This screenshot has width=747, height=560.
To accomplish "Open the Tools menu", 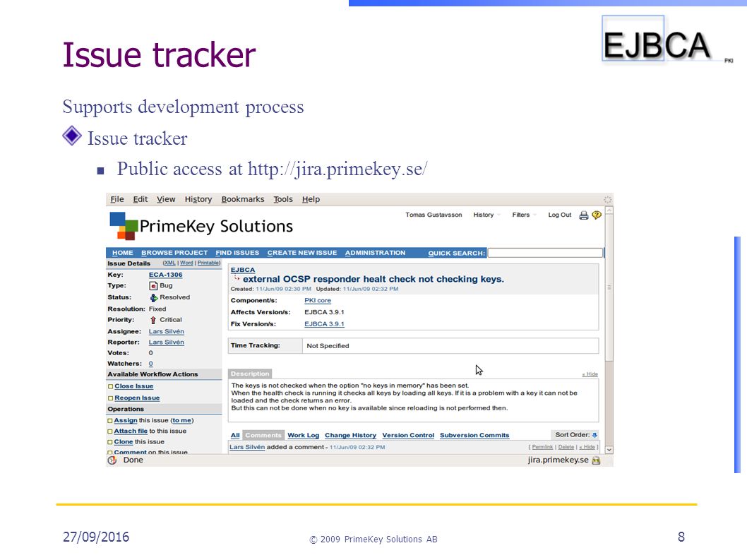I will [x=283, y=199].
